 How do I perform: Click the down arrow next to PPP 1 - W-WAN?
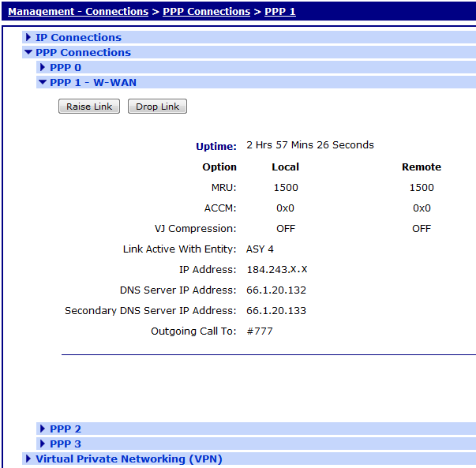[x=43, y=82]
